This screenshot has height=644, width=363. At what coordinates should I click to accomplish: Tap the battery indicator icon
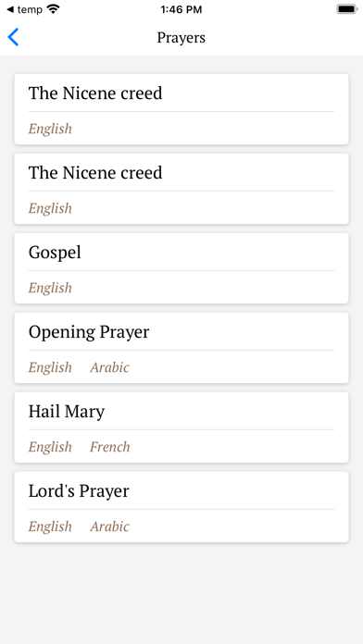tap(347, 9)
